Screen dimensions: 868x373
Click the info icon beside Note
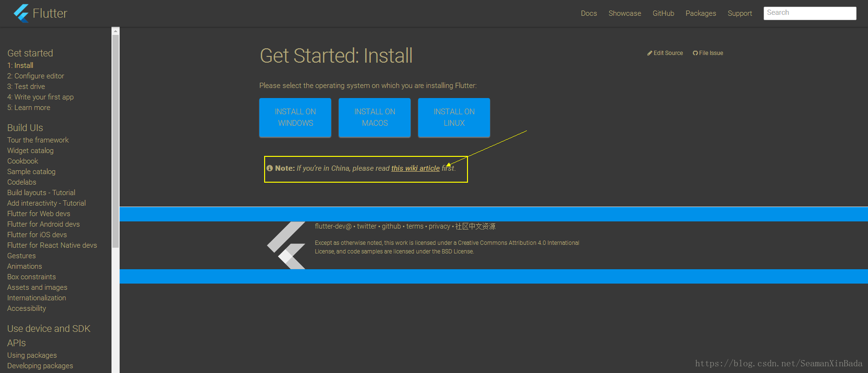[x=270, y=168]
